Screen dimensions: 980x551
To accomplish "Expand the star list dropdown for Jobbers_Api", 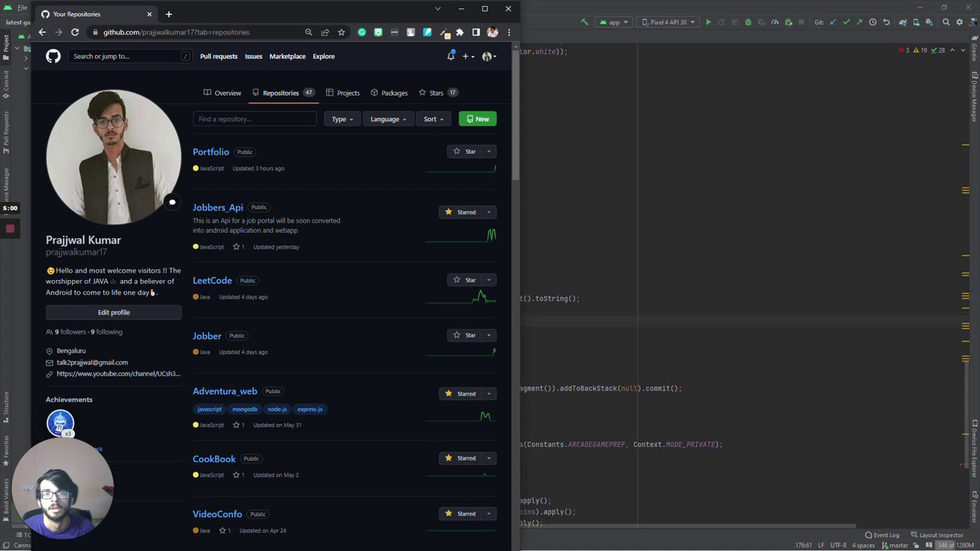I will click(x=488, y=212).
